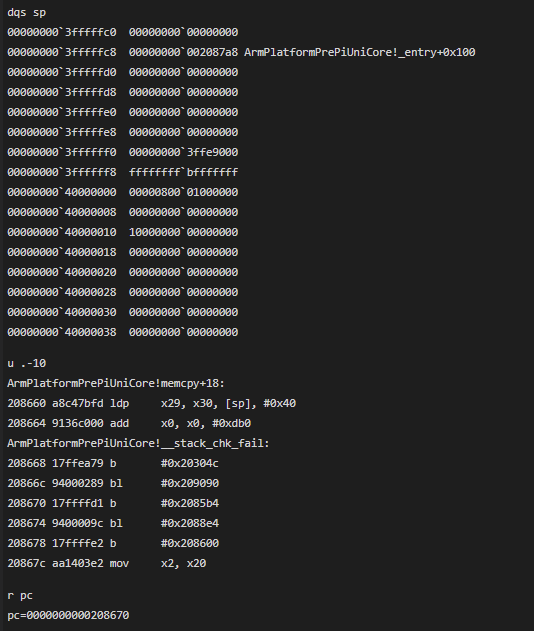This screenshot has height=631, width=534.
Task: Click the 'u .-10' command text
Action: (x=27, y=363)
